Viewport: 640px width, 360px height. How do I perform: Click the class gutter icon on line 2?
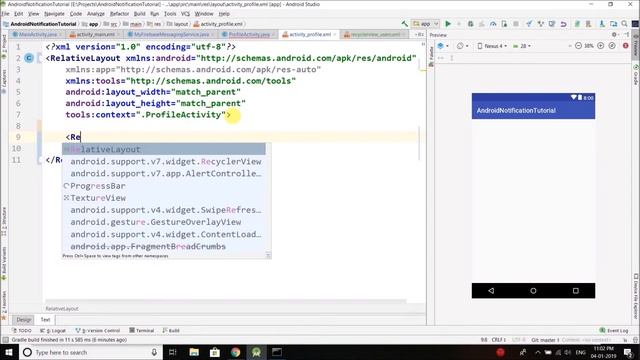point(29,58)
